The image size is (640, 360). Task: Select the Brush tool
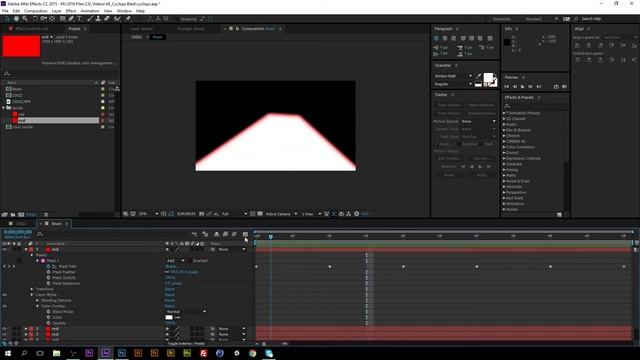pyautogui.click(x=90, y=19)
